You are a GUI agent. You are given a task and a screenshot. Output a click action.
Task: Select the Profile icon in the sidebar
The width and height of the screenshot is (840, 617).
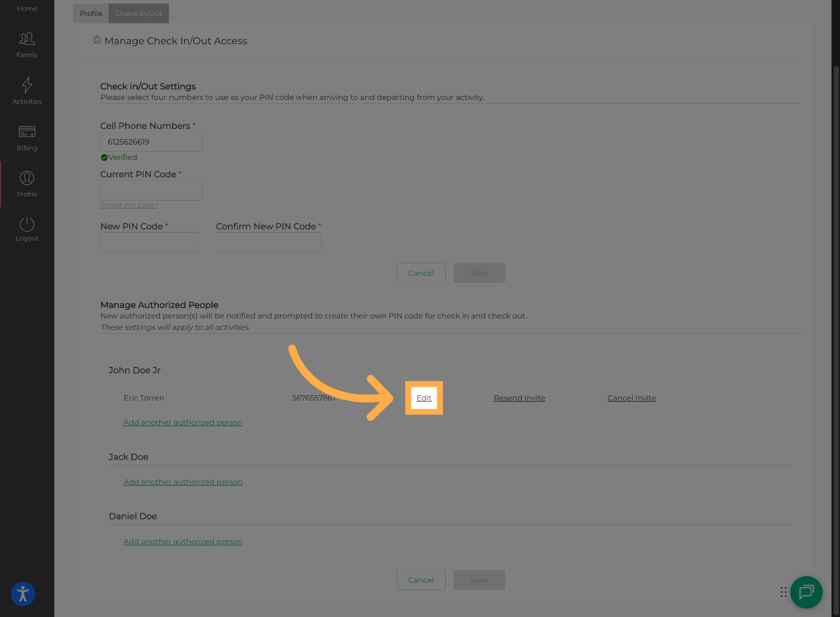(27, 184)
